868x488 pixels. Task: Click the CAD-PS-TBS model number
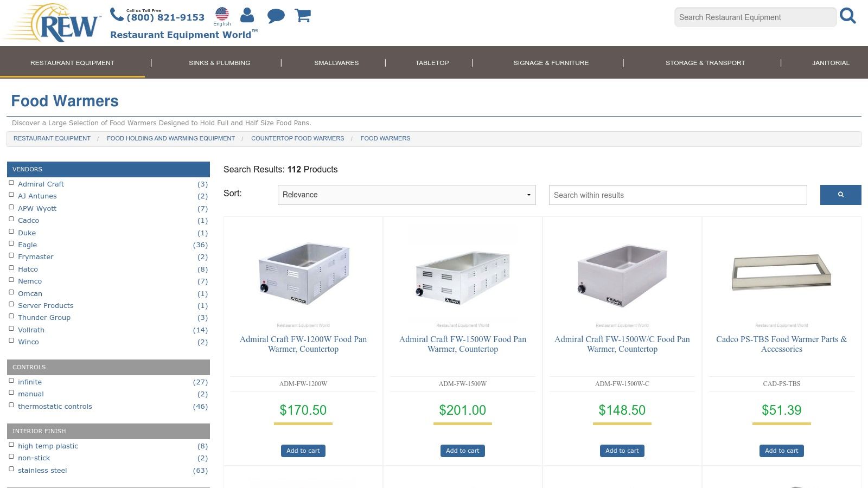[x=782, y=384]
